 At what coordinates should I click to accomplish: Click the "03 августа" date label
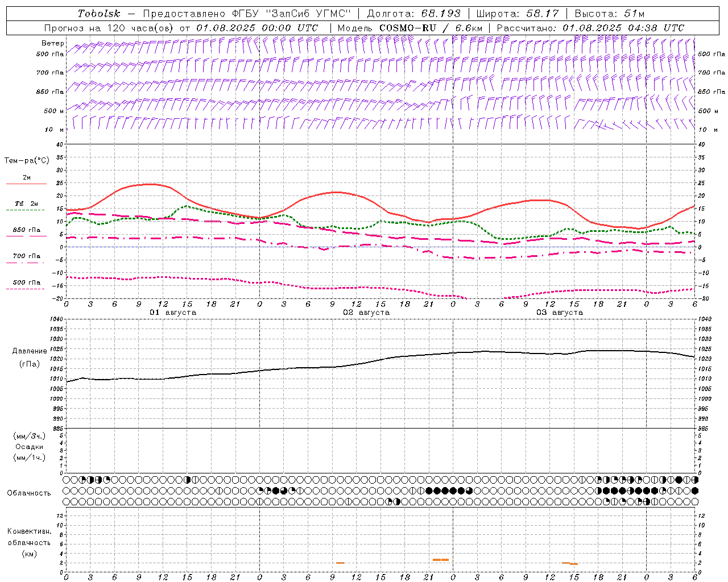(560, 313)
